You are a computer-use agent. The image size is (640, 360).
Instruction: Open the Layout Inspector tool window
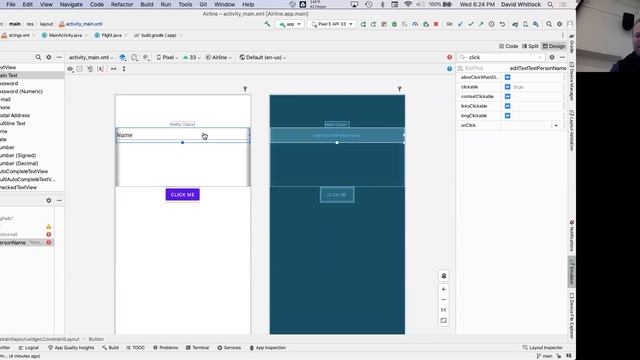point(543,348)
